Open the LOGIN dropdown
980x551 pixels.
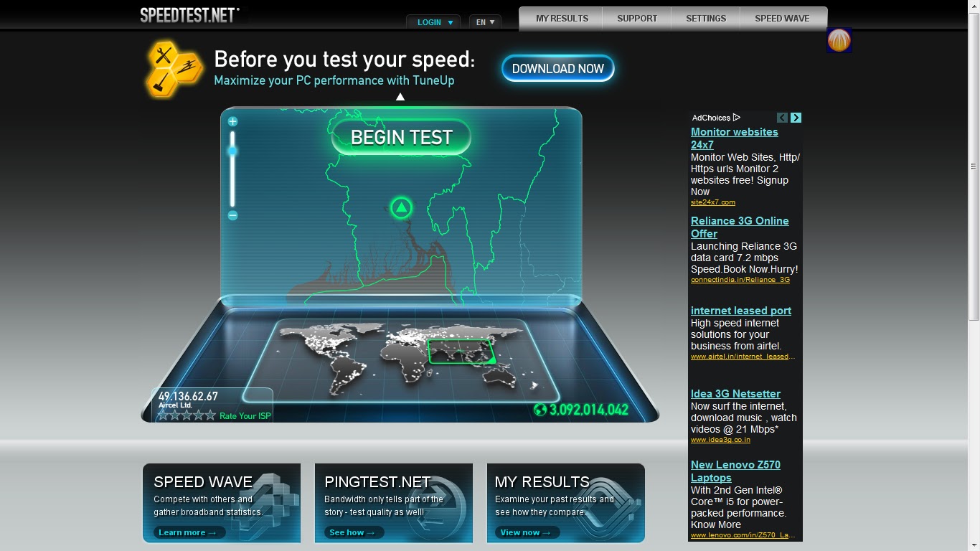tap(433, 22)
